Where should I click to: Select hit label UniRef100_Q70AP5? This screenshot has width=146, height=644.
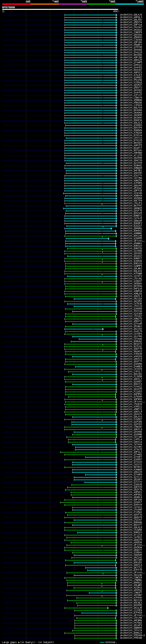[x=131, y=63]
